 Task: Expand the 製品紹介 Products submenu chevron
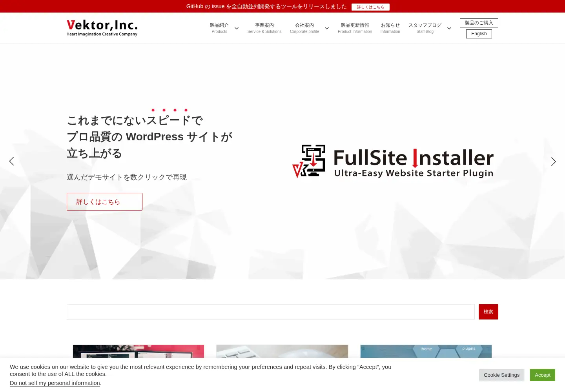(x=237, y=28)
